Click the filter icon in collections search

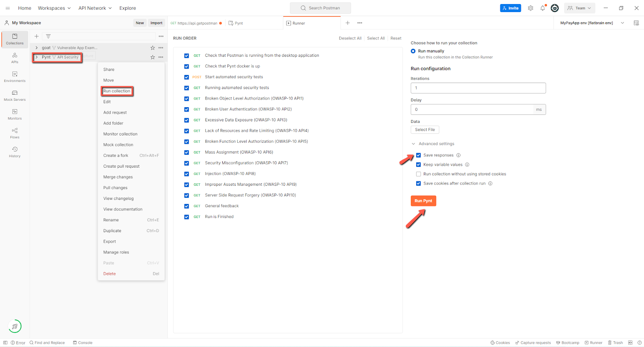point(48,36)
